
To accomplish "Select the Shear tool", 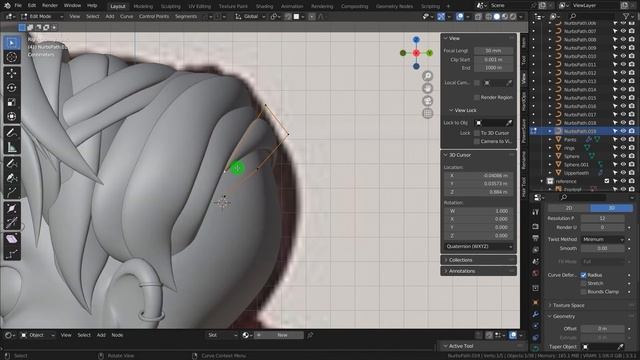I will [x=12, y=239].
